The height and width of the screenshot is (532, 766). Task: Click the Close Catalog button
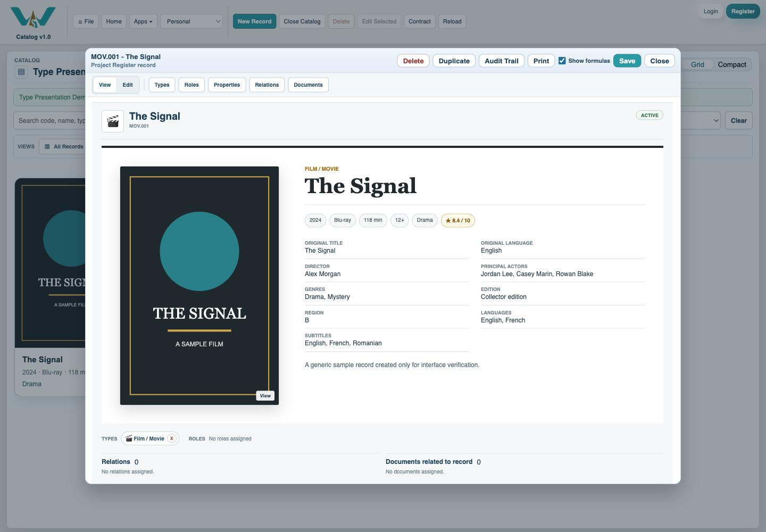[302, 21]
